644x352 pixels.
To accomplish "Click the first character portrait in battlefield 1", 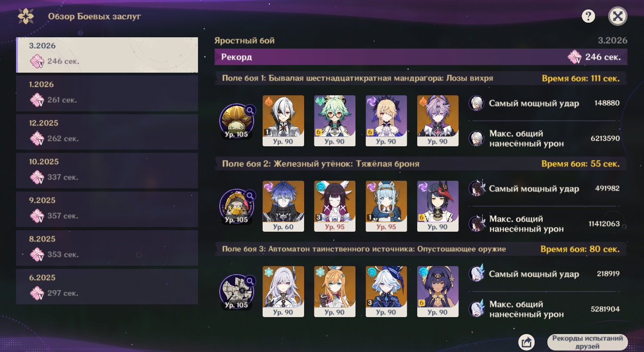I will [283, 121].
